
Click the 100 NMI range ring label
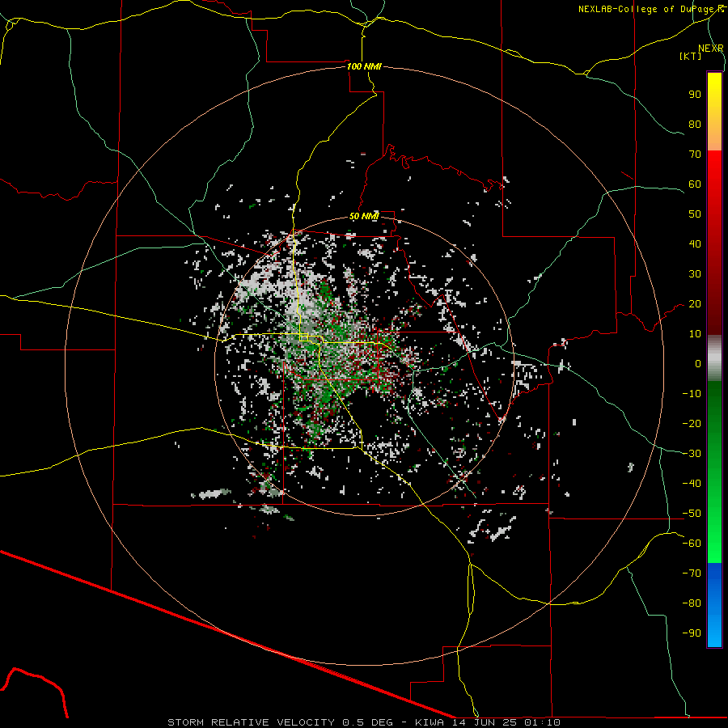[x=364, y=66]
